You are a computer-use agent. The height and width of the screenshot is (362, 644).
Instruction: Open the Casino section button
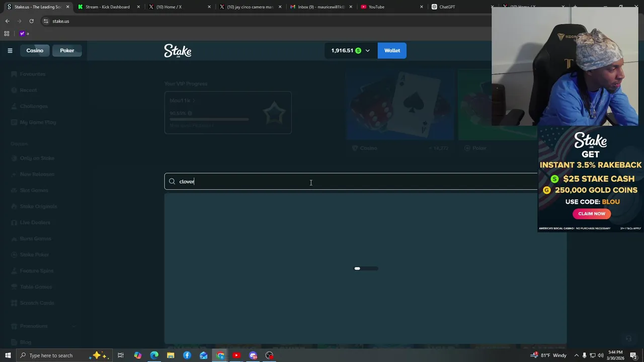coord(35,50)
